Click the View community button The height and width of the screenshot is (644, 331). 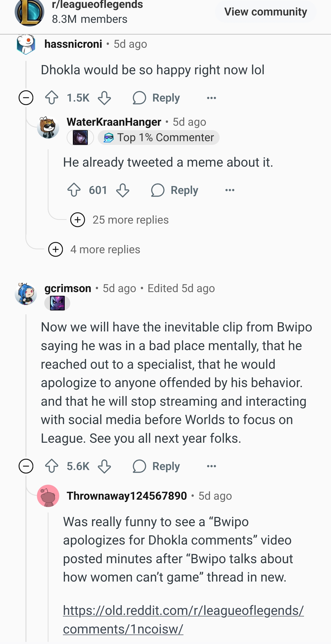[x=265, y=12]
